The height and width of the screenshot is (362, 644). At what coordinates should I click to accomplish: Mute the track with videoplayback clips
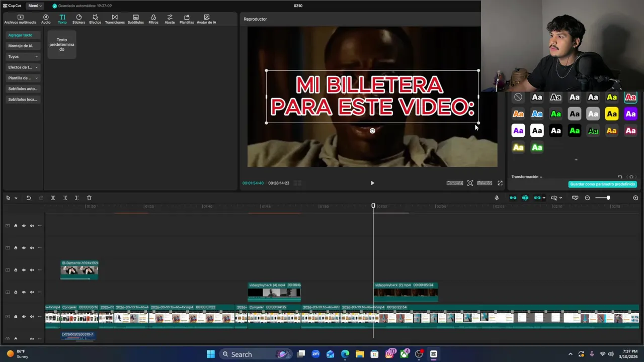pos(32,292)
